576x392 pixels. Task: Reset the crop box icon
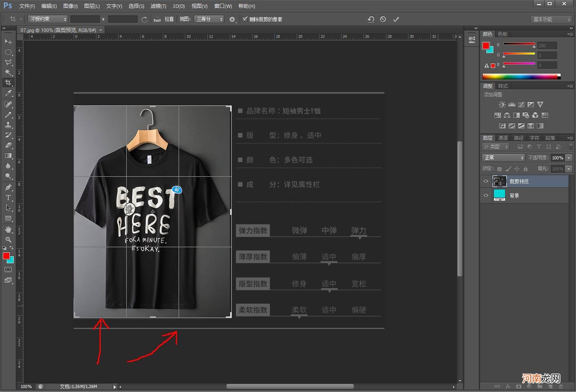pyautogui.click(x=371, y=19)
